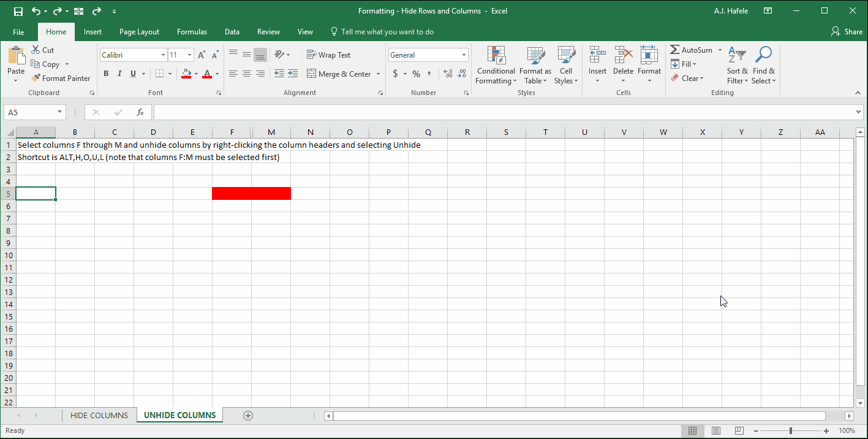Toggle Top Align vertical alignment
868x439 pixels.
pos(233,55)
